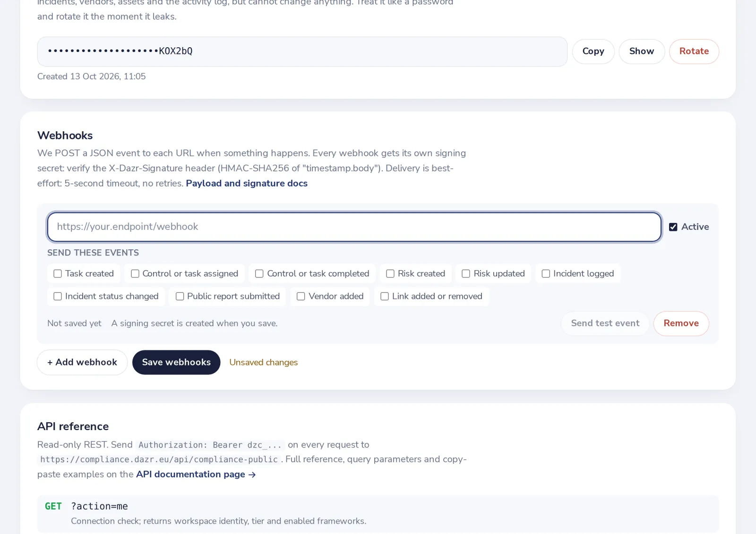Click the GET ?action=me endpoint row

(x=378, y=514)
